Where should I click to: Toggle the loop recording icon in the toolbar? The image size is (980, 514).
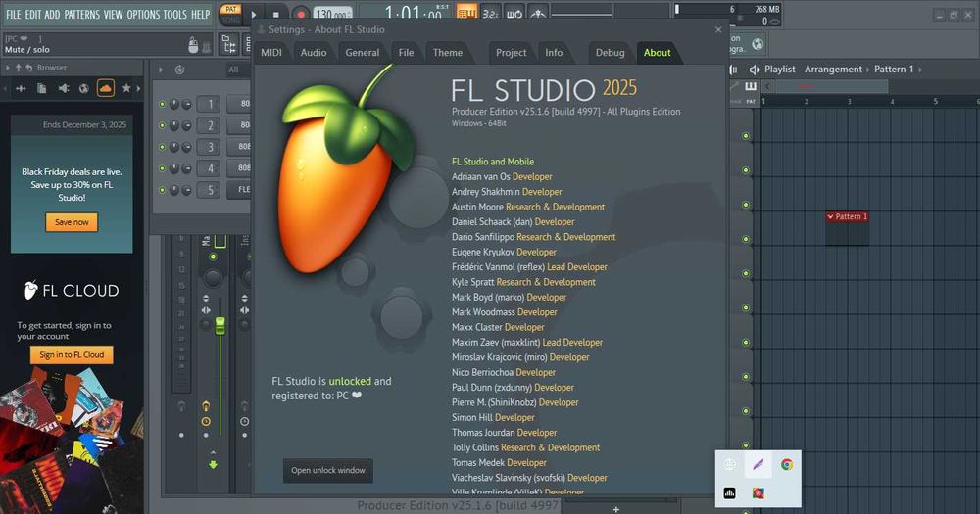[514, 13]
